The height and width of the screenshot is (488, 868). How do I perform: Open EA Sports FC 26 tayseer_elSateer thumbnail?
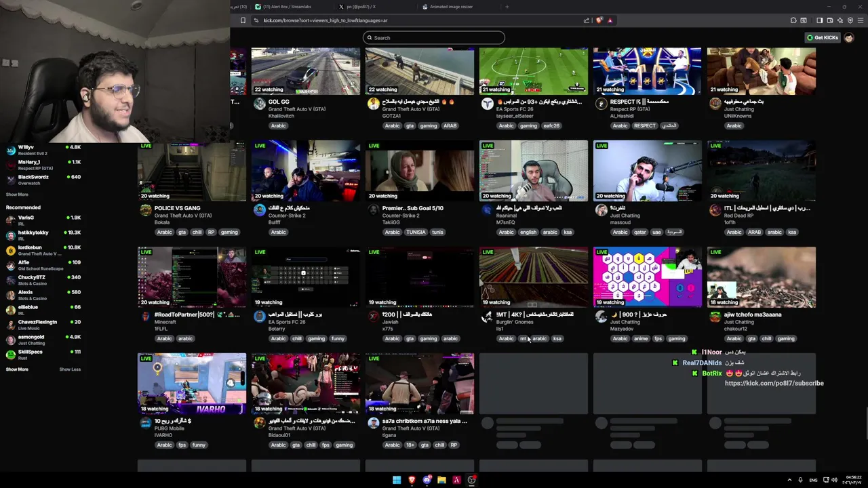[534, 71]
